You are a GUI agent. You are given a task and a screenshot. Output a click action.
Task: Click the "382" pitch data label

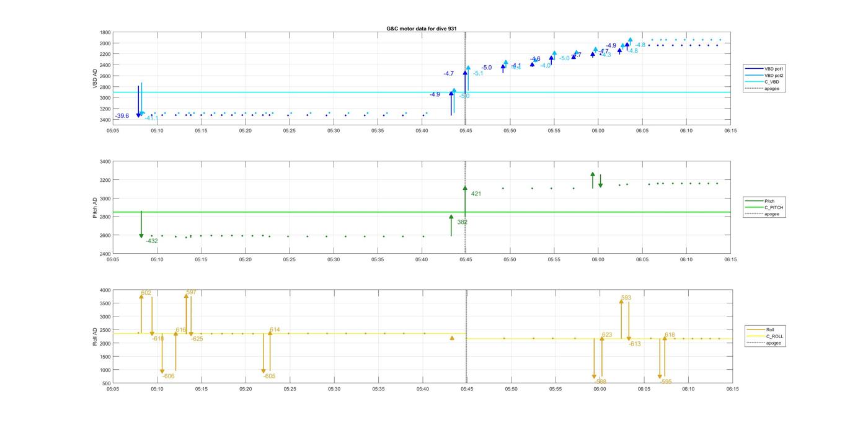(463, 222)
